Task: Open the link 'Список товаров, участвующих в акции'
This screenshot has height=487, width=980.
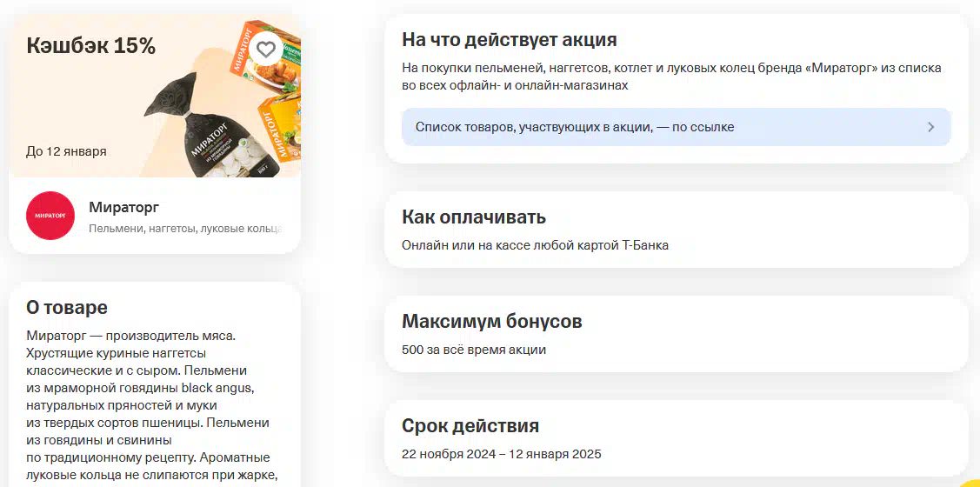Action: [x=575, y=127]
